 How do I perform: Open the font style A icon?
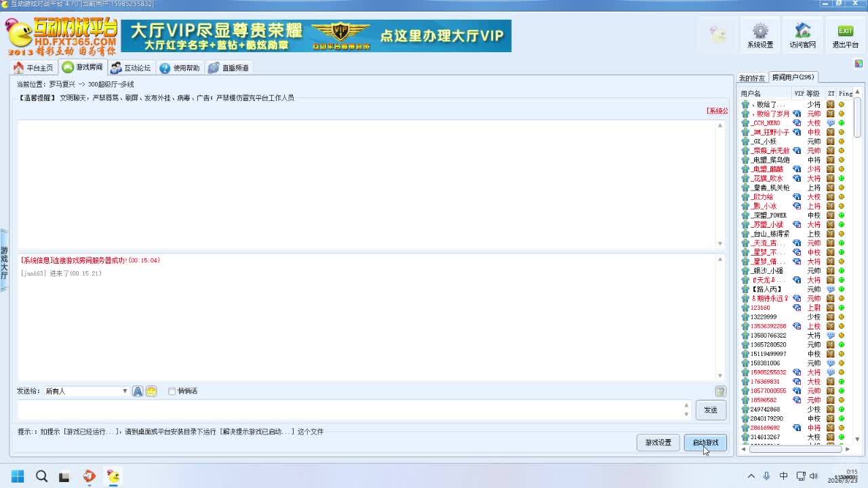[138, 391]
